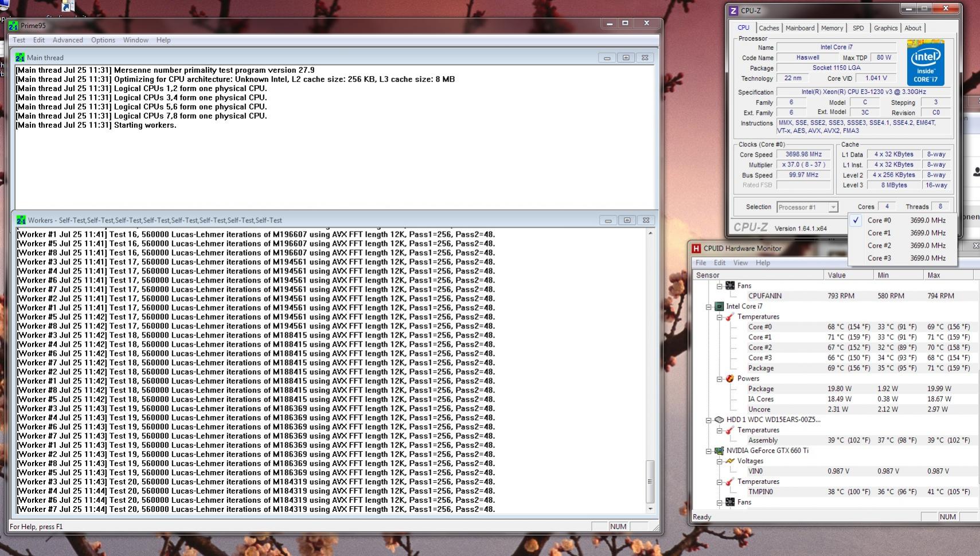Click the Intel Core i7 logo badge
Viewport: 980px width, 556px height.
click(925, 62)
